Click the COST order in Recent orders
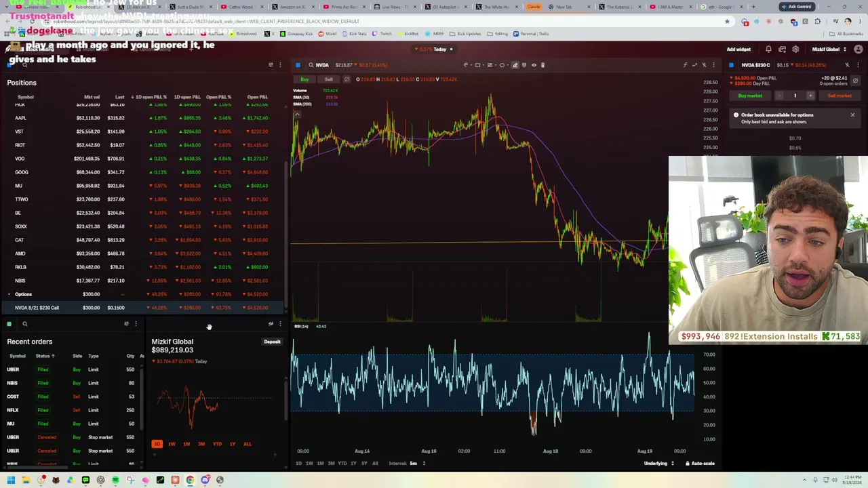 pos(71,396)
